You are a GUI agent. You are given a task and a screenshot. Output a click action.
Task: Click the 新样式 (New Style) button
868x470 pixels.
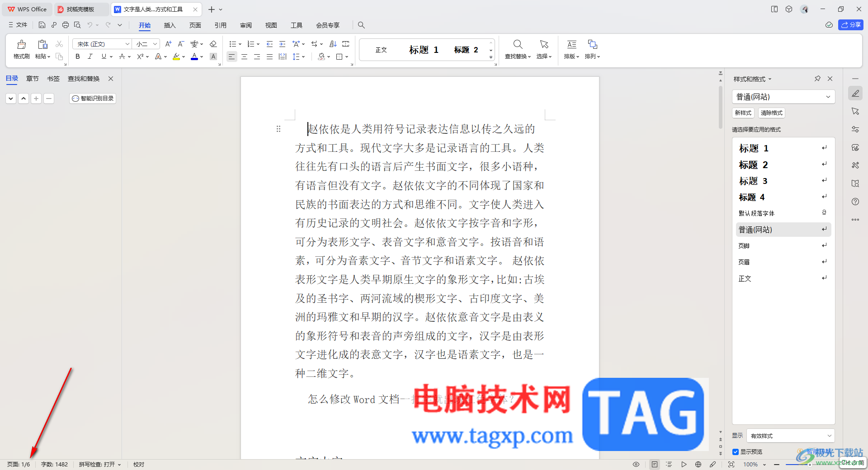(x=743, y=113)
